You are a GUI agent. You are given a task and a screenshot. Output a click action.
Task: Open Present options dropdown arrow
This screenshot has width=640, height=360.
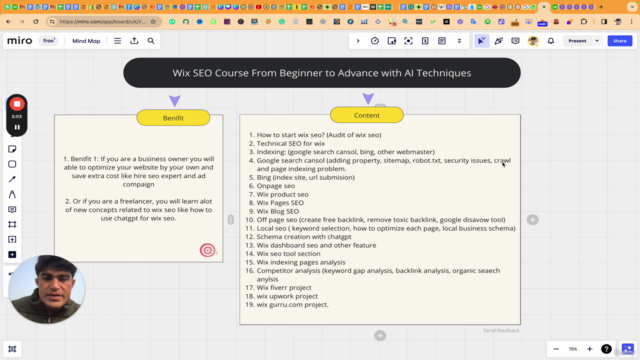[597, 41]
